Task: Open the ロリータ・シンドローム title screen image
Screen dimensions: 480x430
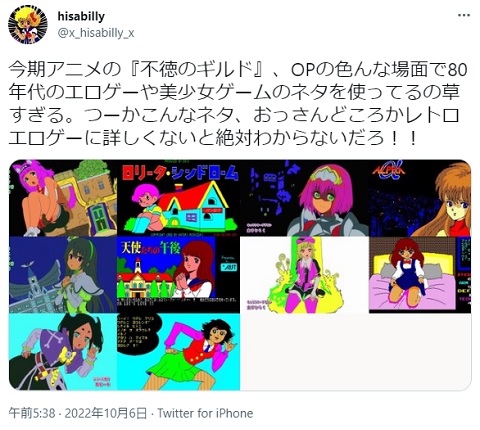Action: point(178,198)
